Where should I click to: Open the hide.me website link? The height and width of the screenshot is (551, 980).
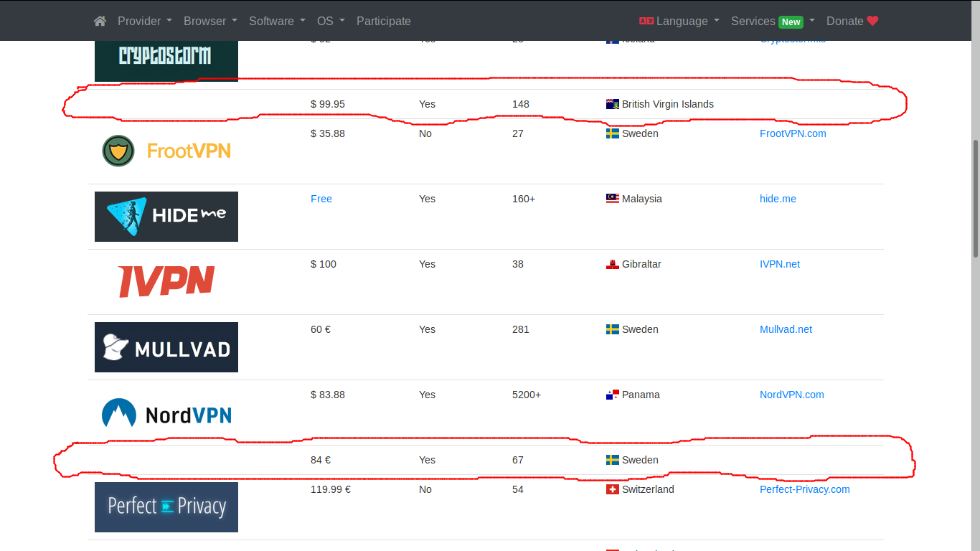point(778,199)
